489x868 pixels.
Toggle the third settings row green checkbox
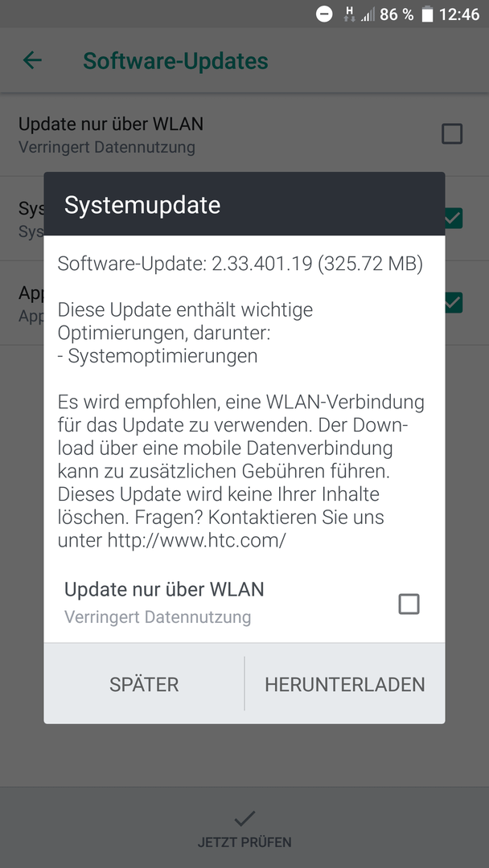454,302
